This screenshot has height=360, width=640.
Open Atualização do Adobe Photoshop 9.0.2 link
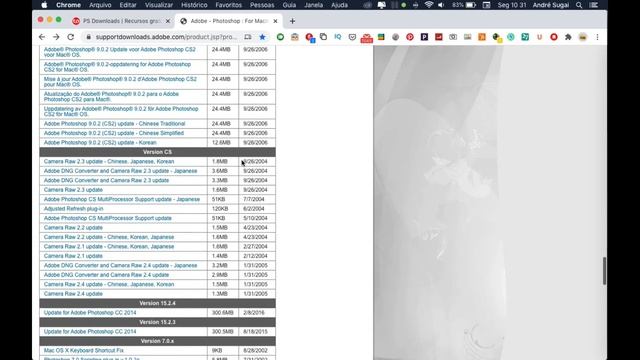click(111, 96)
